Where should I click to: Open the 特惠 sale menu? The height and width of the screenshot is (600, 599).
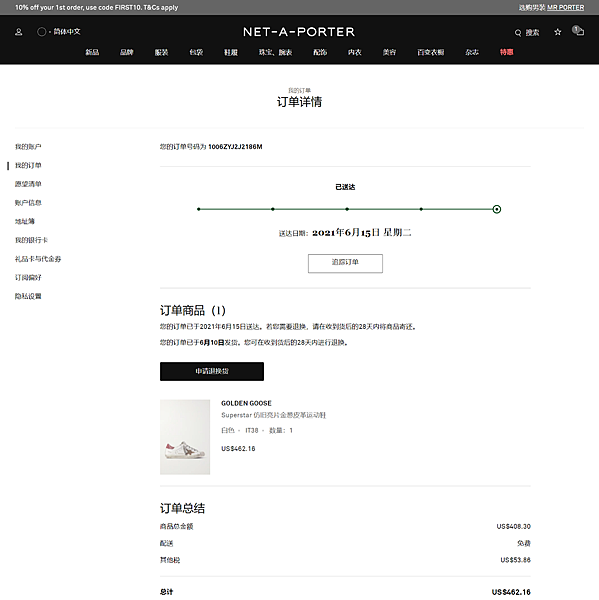[x=506, y=52]
